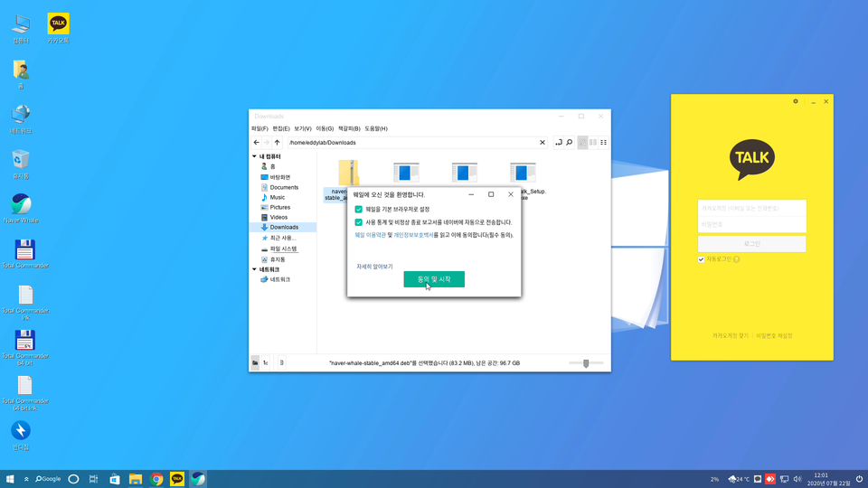868x488 pixels.
Task: Open Naver Whale desktop shortcut
Action: 21,208
